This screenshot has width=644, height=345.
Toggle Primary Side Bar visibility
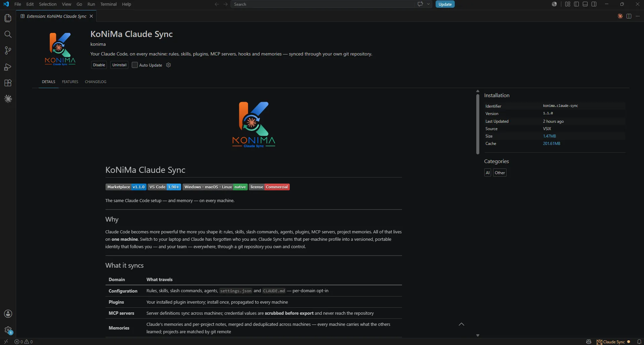pyautogui.click(x=576, y=4)
